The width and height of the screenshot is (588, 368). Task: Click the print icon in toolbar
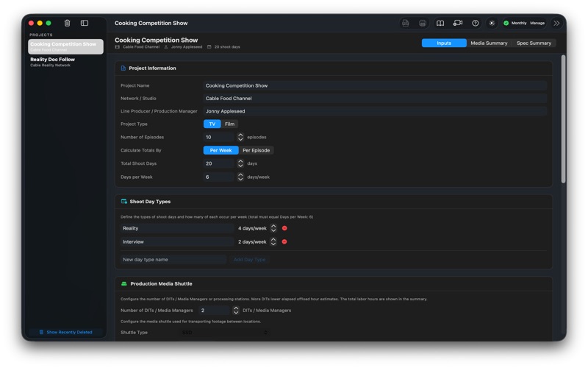(x=423, y=23)
